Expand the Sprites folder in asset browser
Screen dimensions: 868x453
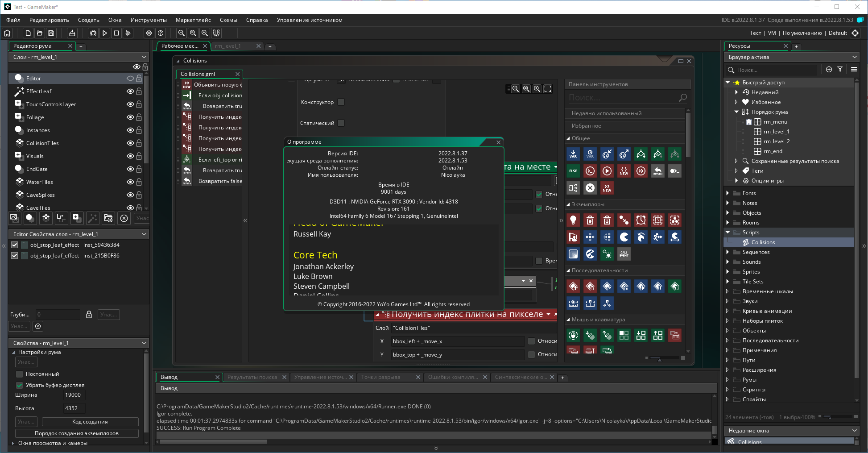pyautogui.click(x=727, y=272)
